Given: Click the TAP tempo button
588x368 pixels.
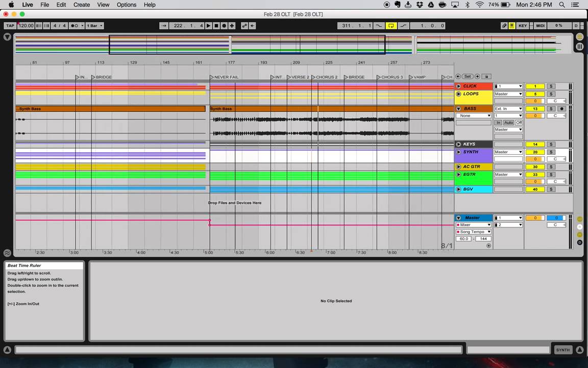Looking at the screenshot, I should click(10, 26).
